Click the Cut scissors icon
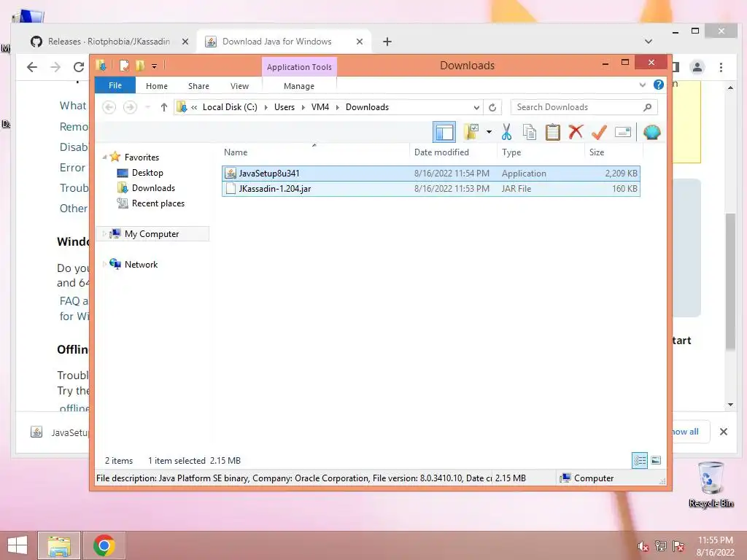Screen dimensions: 747x560 pyautogui.click(x=506, y=132)
